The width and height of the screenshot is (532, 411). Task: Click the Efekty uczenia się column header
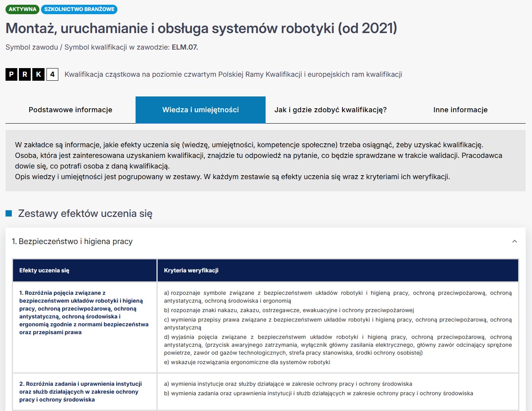coord(44,270)
